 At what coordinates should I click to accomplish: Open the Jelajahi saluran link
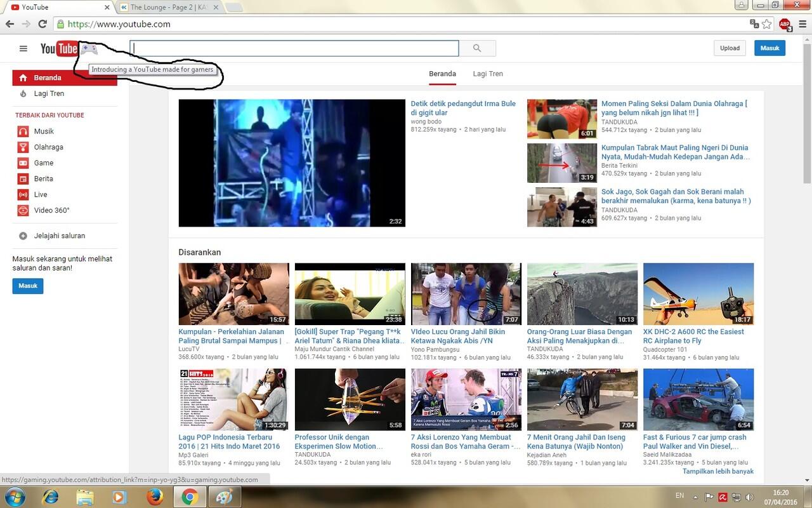(60, 236)
